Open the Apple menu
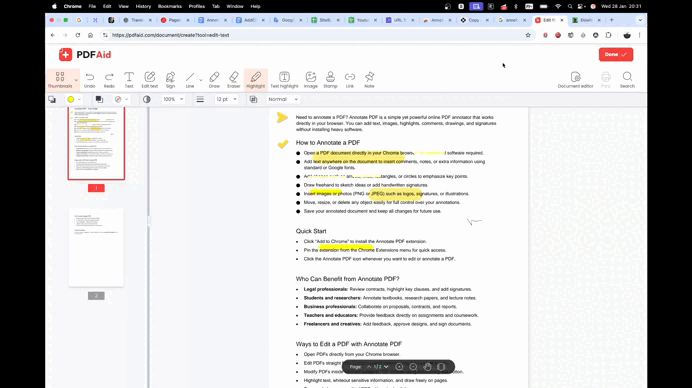This screenshot has height=388, width=692. 54,6
